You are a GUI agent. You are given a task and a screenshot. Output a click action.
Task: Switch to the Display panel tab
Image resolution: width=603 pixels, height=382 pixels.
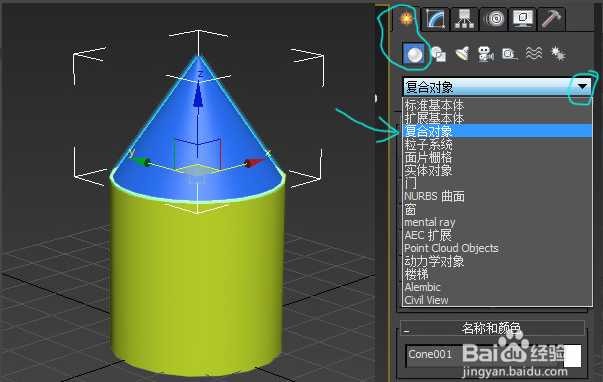pos(523,18)
